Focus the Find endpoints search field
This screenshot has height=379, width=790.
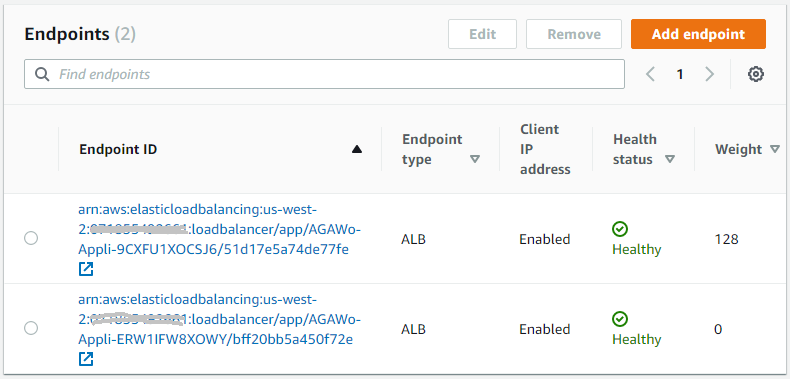click(x=324, y=74)
